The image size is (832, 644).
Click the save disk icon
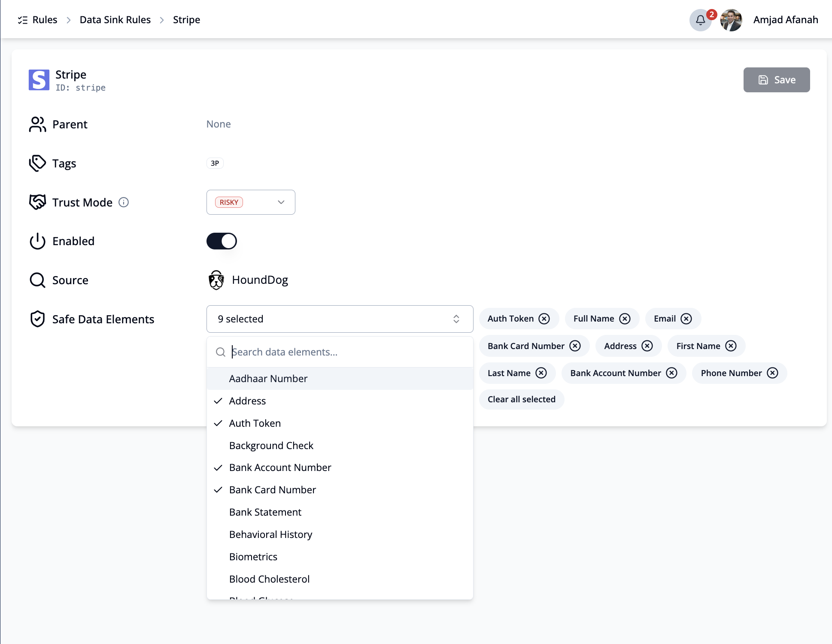(763, 80)
